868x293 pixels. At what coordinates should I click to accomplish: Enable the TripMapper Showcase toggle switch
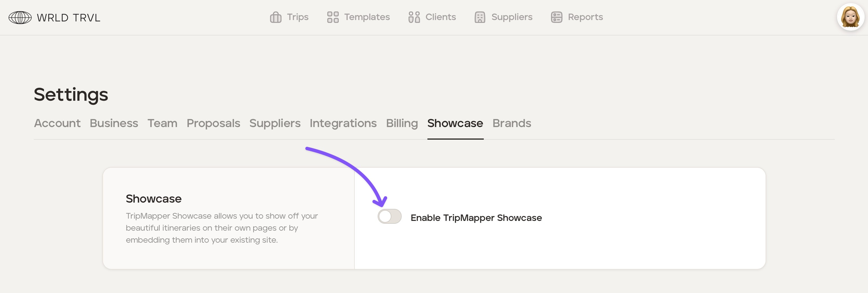pos(389,217)
